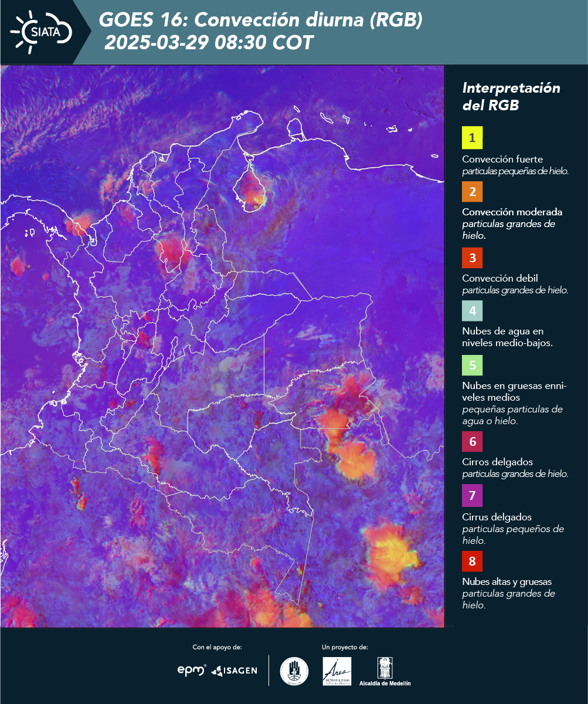Image resolution: width=588 pixels, height=704 pixels.
Task: Click the "Convección moderada" legend label
Action: point(512,212)
